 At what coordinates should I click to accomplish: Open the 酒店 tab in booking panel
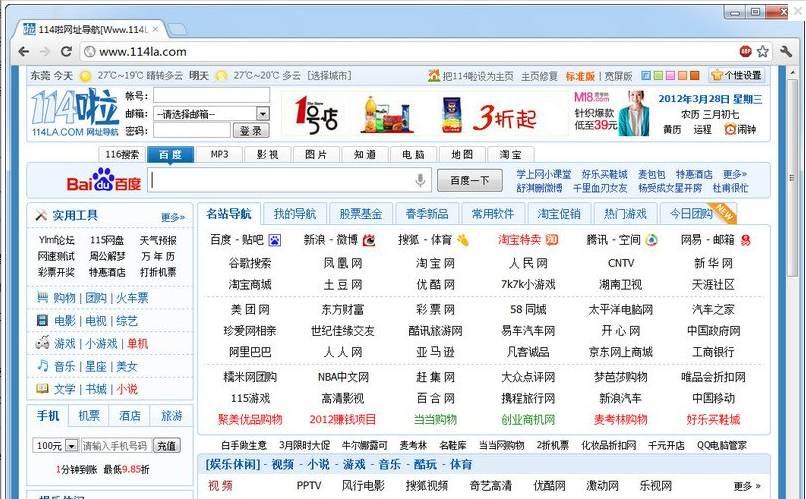(130, 415)
